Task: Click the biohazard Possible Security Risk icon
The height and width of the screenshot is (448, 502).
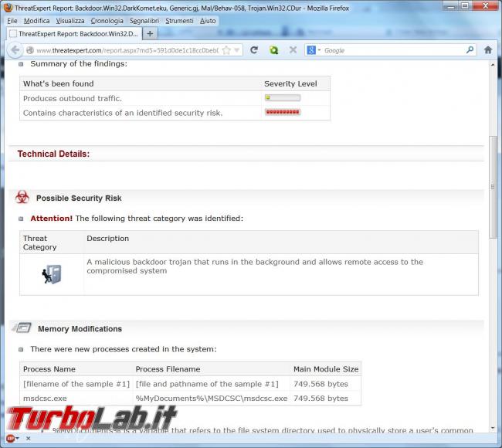Action: [x=22, y=197]
